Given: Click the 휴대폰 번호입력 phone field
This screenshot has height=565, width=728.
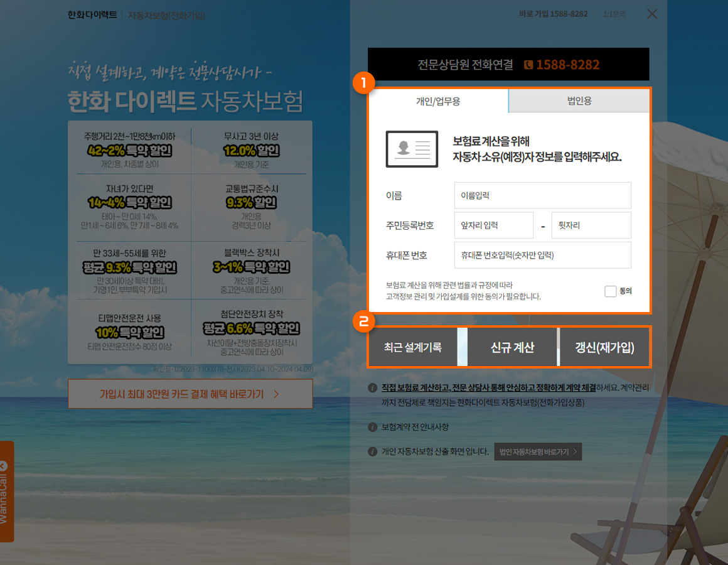Looking at the screenshot, I should click(543, 255).
